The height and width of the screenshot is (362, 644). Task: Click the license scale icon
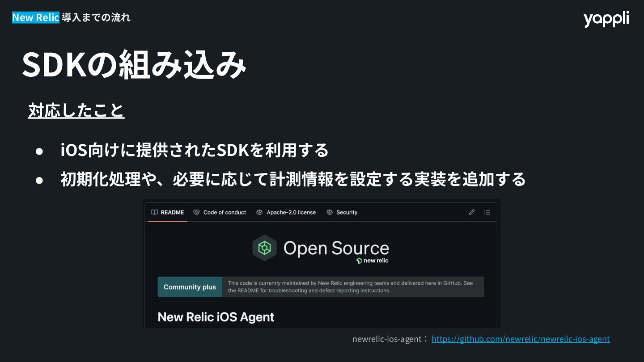pos(259,212)
